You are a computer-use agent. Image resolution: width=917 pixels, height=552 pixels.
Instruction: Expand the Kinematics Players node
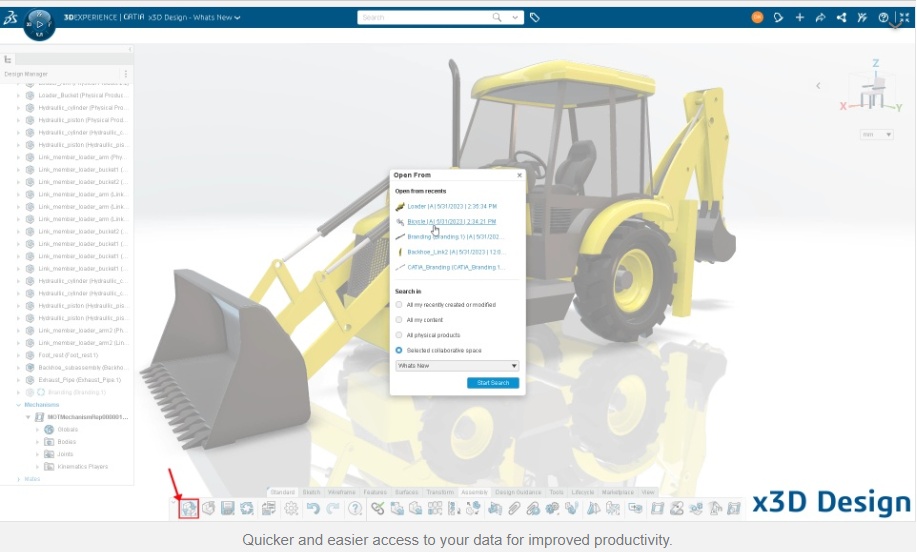tap(37, 467)
